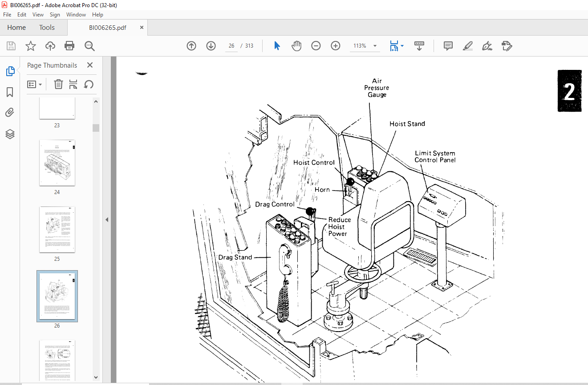588x385 pixels.
Task: Click thumbnails scrollbar down arrow
Action: 96,377
